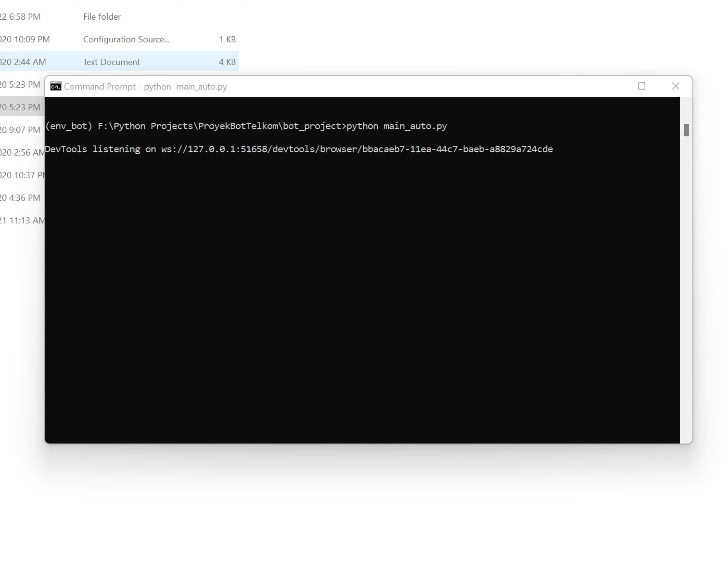Screen dimensions: 728x588
Task: Click the '2:56 AM' date cell in Explorer
Action: click(x=22, y=153)
